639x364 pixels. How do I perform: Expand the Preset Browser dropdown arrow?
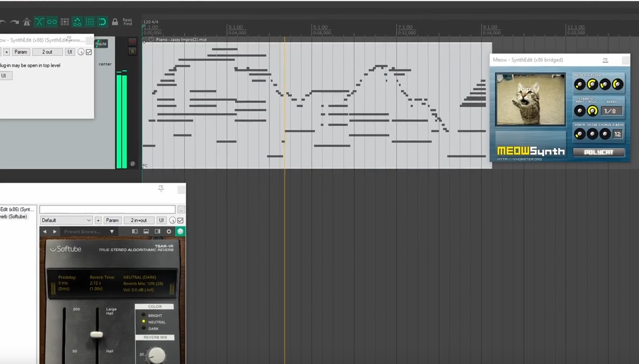pyautogui.click(x=112, y=232)
